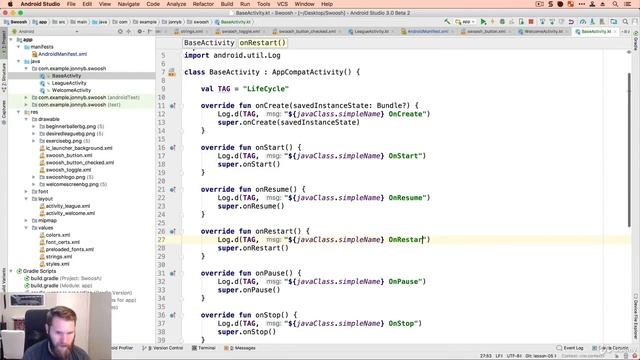
Task: Open the VCS menu
Action: [x=282, y=4]
